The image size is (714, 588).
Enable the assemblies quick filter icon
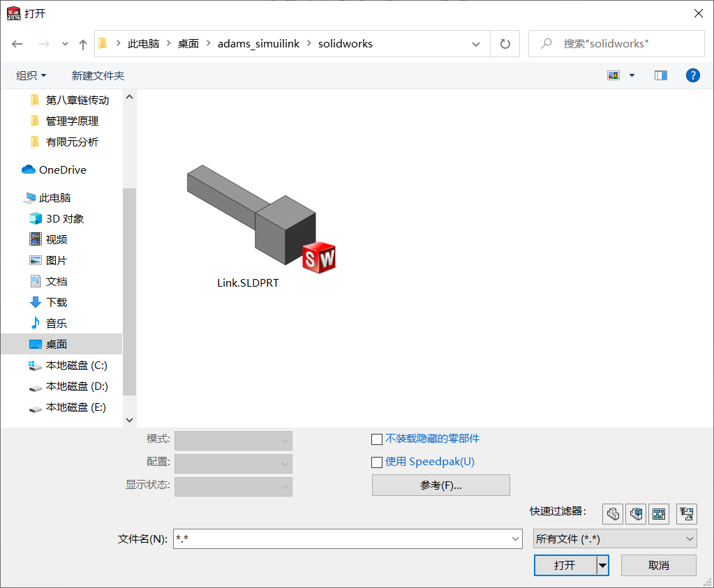click(x=636, y=513)
